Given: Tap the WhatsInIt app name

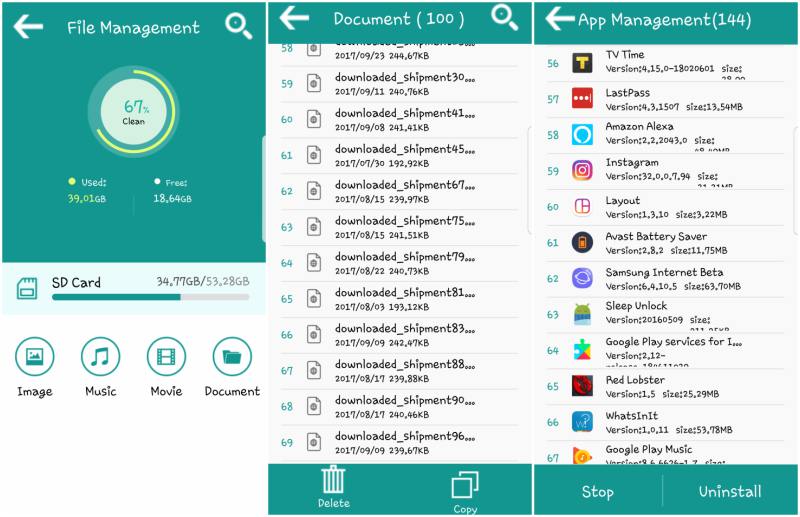Looking at the screenshot, I should click(632, 416).
